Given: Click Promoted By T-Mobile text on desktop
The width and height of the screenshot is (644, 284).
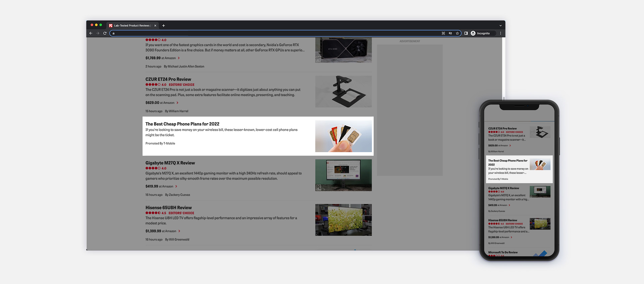Looking at the screenshot, I should point(160,143).
